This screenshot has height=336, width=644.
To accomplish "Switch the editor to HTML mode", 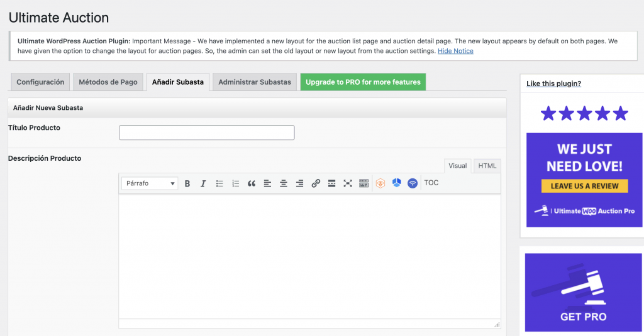I will [487, 166].
